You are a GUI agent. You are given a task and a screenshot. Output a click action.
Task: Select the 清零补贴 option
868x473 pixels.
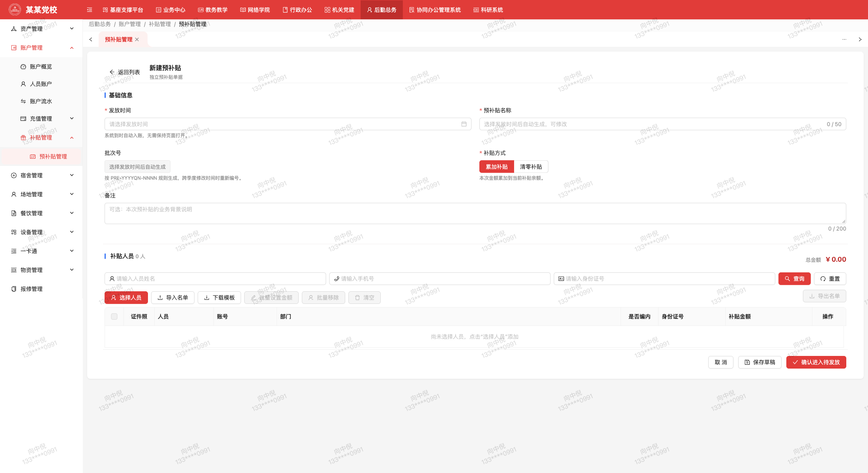point(531,167)
